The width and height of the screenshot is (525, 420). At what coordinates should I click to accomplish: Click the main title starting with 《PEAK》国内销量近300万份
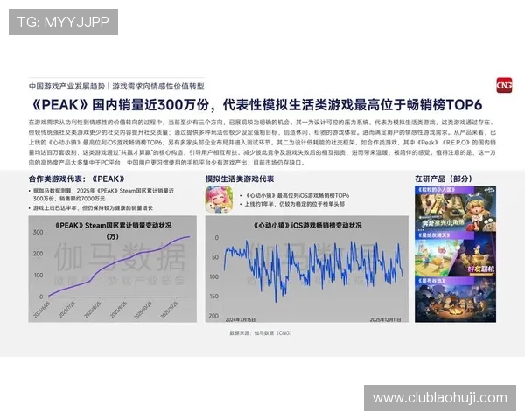click(x=256, y=105)
